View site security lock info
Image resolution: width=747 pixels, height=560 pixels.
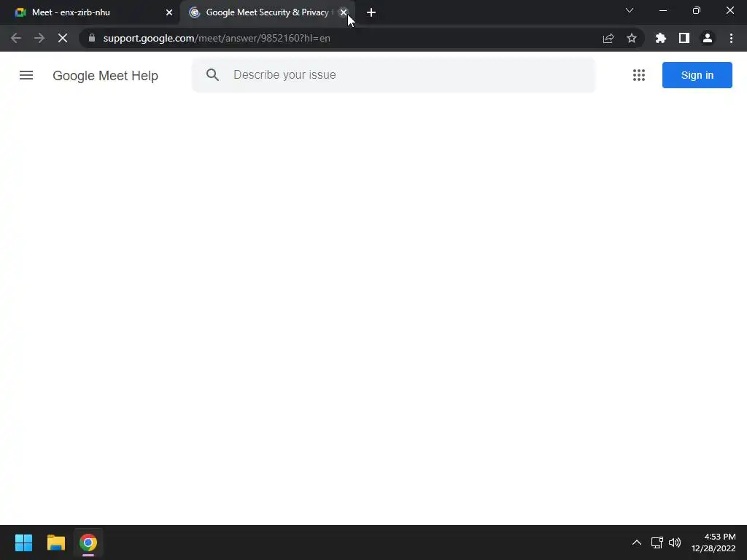coord(92,38)
